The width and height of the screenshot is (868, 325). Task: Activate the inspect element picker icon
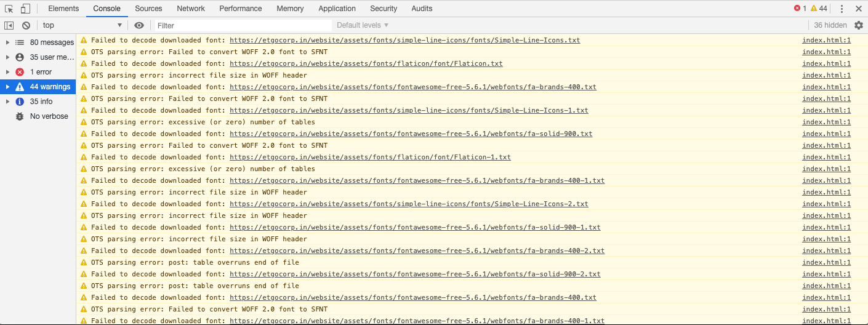coord(9,9)
